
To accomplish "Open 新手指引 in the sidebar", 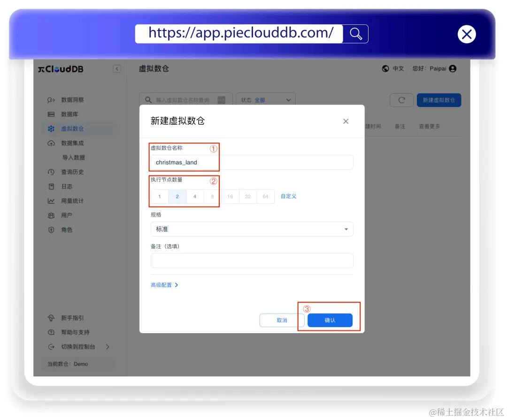I will click(72, 318).
